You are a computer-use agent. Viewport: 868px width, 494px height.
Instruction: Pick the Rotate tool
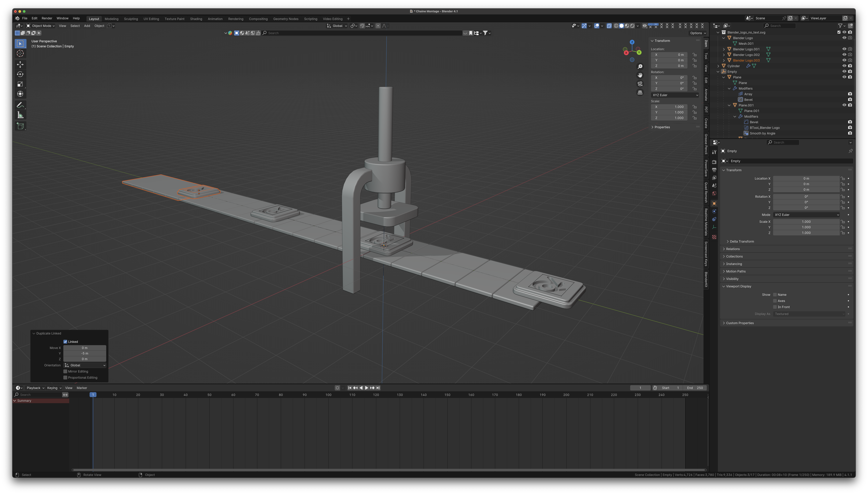point(20,74)
